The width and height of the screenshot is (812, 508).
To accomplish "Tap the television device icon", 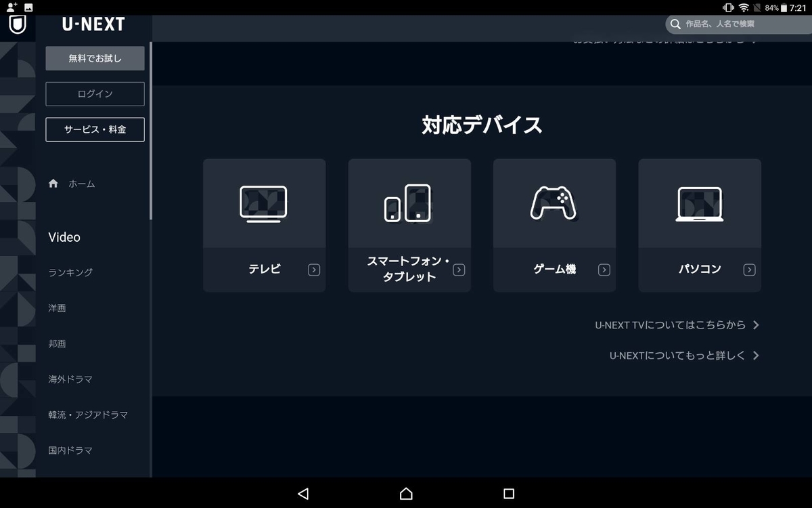I will (263, 204).
